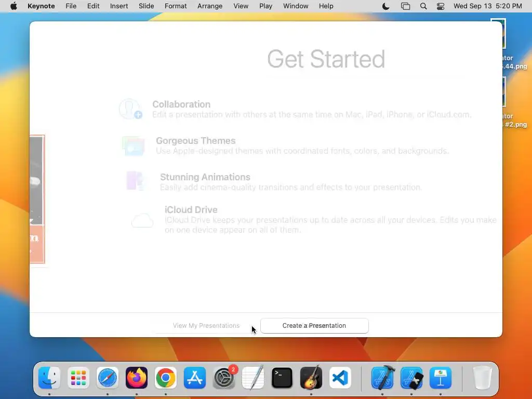Open the Edit menu
532x399 pixels.
94,6
